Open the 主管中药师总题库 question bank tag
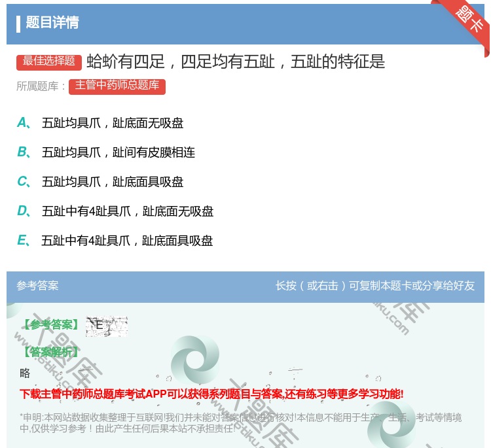 (117, 86)
